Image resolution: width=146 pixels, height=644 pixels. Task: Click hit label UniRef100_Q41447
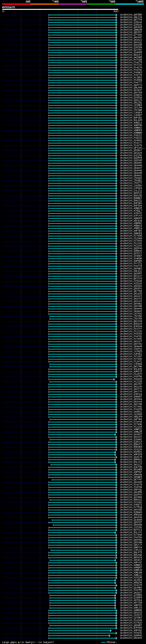click(x=131, y=37)
